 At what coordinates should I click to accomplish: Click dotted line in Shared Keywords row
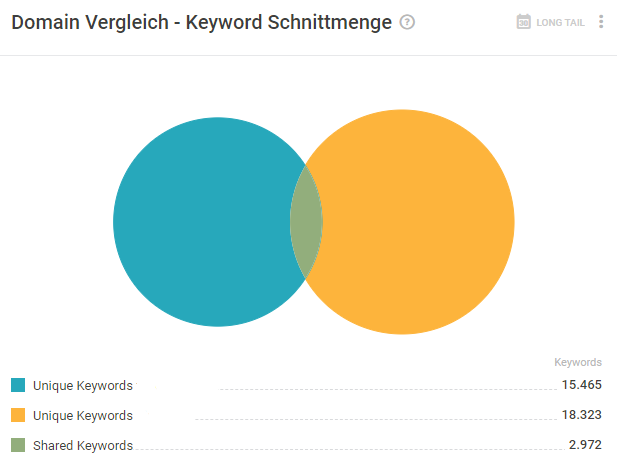pyautogui.click(x=350, y=449)
